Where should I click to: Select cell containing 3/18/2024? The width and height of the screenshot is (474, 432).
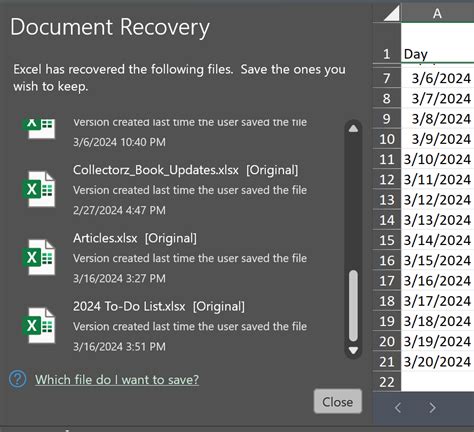[437, 321]
